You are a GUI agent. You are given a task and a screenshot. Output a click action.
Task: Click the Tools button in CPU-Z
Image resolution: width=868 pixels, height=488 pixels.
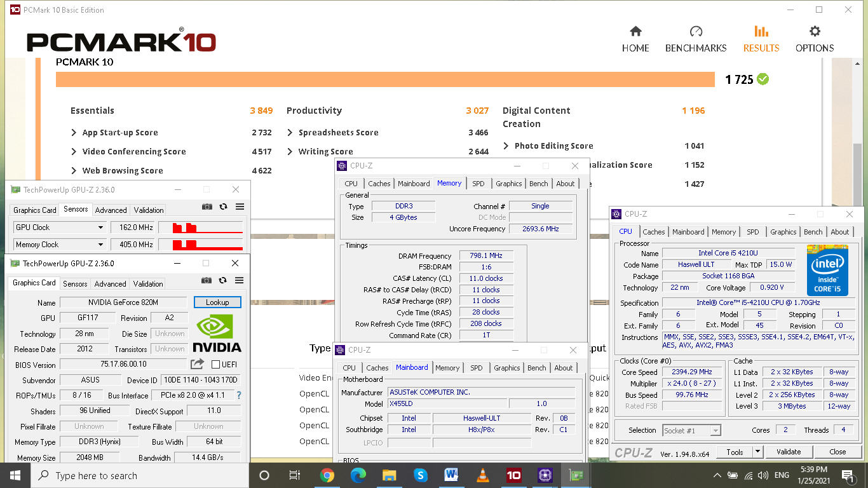[x=735, y=452]
